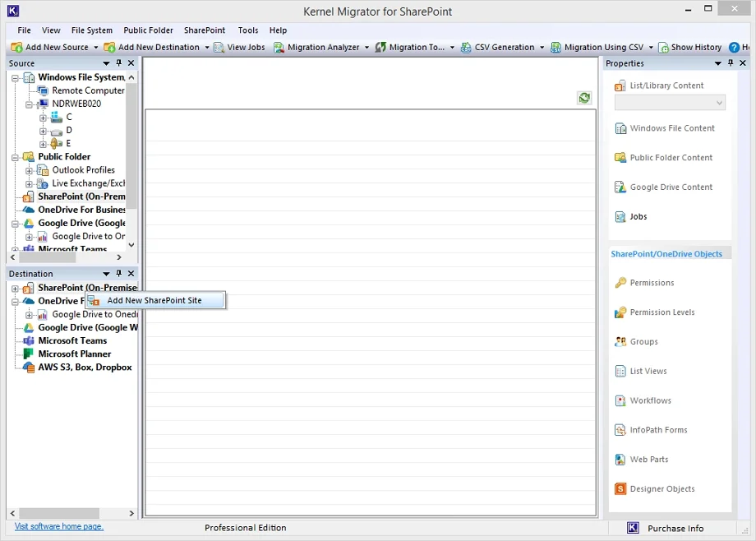Screen dimensions: 756x541
Task: Click the Add New Destination toolbar icon
Action: point(109,48)
